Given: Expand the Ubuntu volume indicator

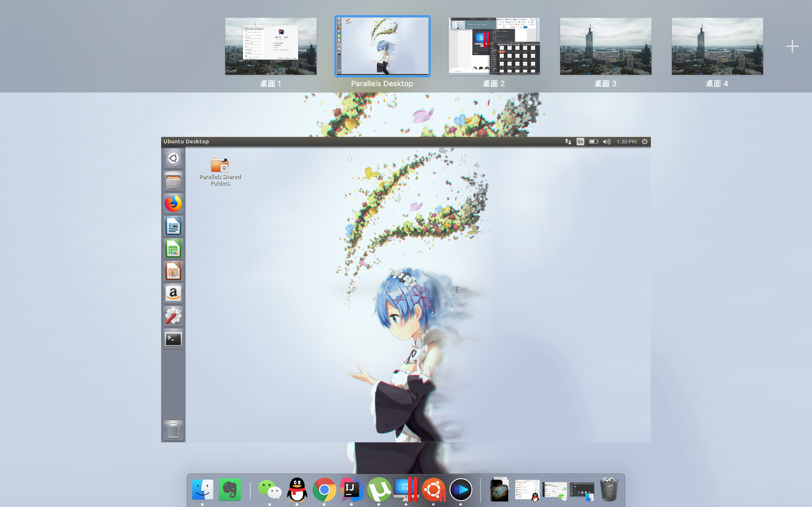Looking at the screenshot, I should (x=606, y=142).
